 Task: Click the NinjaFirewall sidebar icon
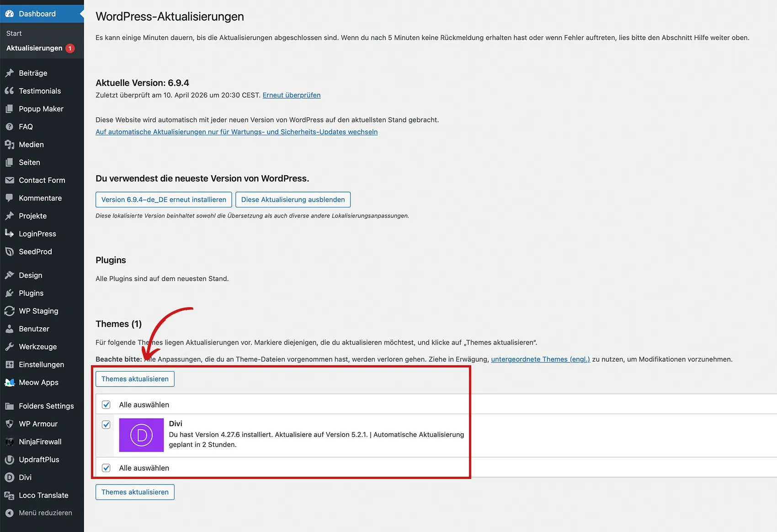[x=10, y=442]
